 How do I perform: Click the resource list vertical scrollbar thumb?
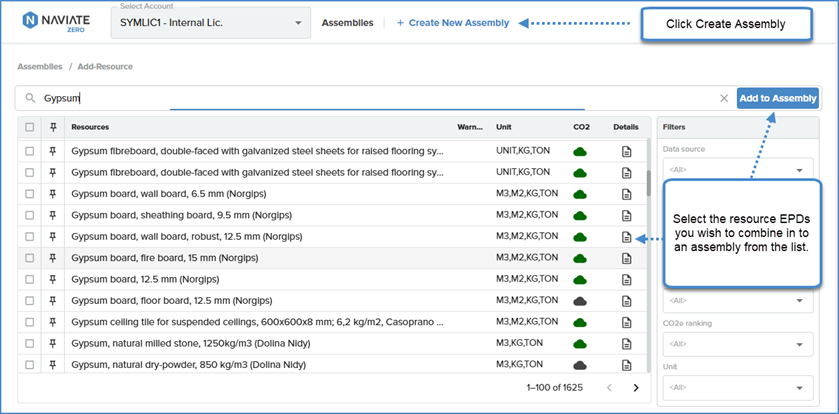tap(649, 183)
